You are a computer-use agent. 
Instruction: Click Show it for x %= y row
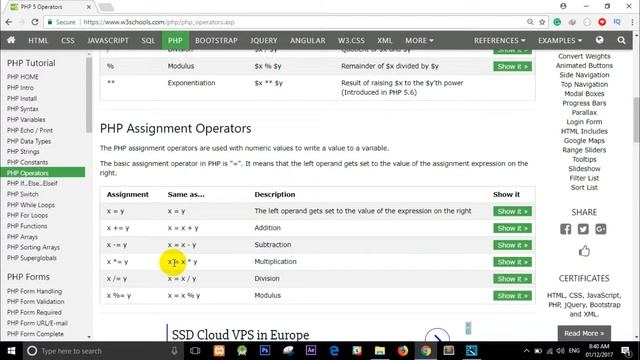[x=512, y=296]
